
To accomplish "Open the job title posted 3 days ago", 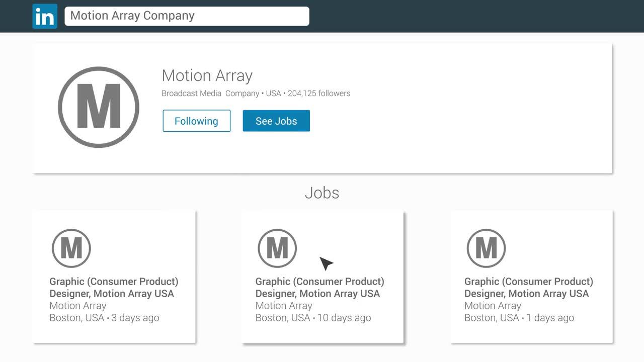I will [x=113, y=288].
